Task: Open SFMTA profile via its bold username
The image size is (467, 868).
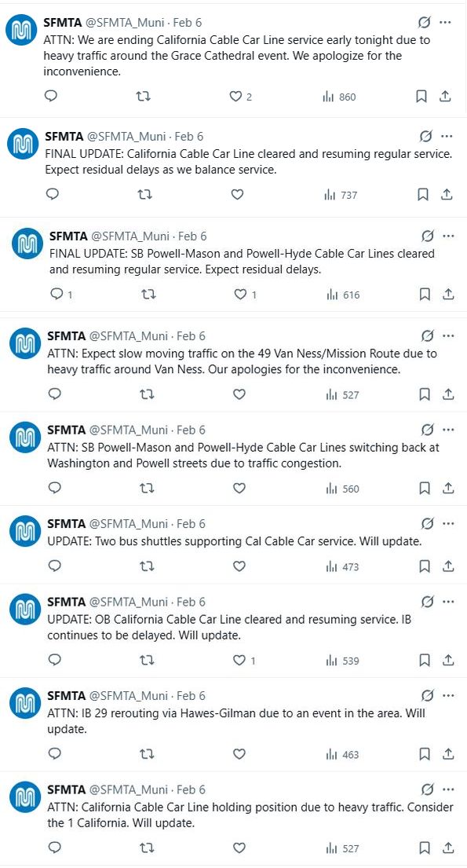Action: pyautogui.click(x=59, y=21)
